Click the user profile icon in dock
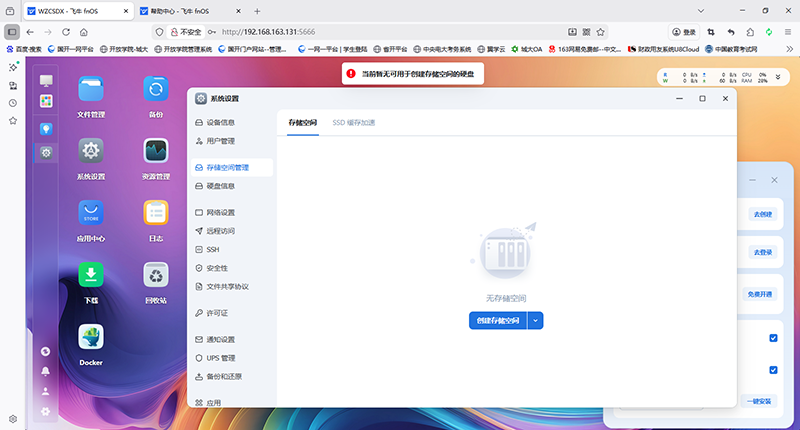 [x=45, y=391]
